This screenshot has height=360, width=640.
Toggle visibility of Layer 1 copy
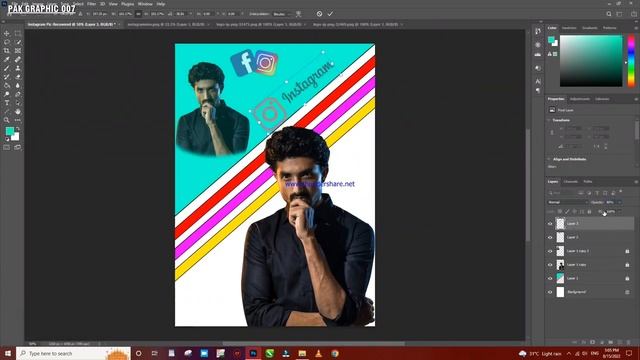[550, 265]
